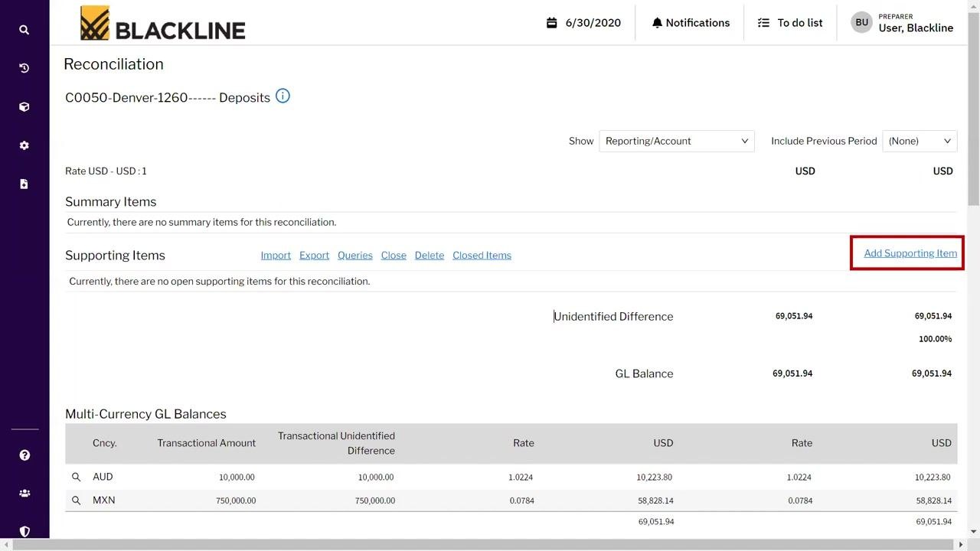This screenshot has height=551, width=980.
Task: Open the Queries link
Action: (x=355, y=256)
